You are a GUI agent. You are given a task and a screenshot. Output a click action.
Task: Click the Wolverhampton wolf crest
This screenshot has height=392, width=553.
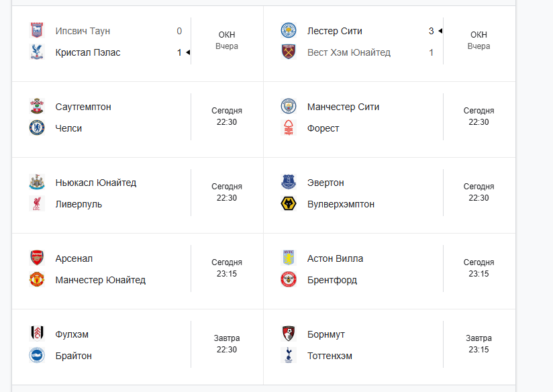click(x=289, y=204)
